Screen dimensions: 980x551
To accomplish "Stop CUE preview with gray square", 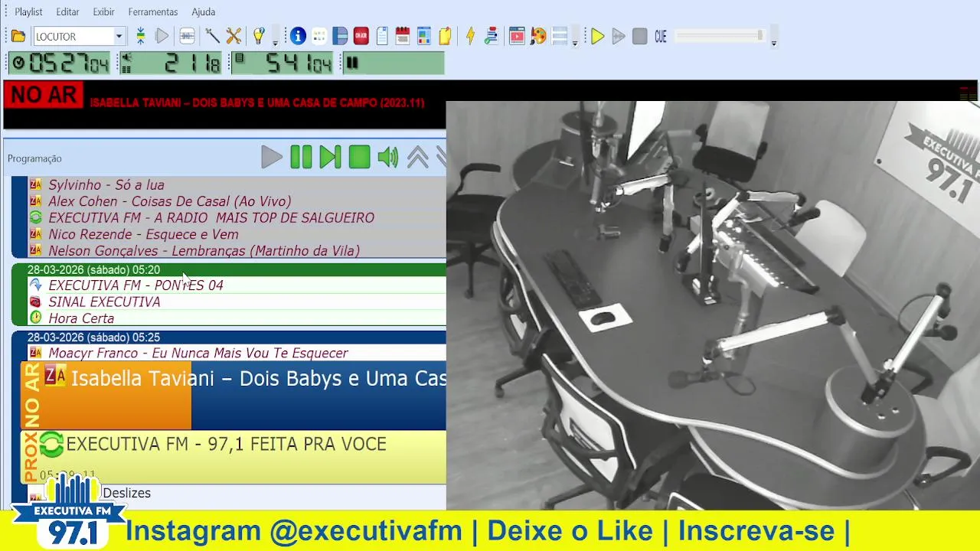I will click(x=640, y=36).
